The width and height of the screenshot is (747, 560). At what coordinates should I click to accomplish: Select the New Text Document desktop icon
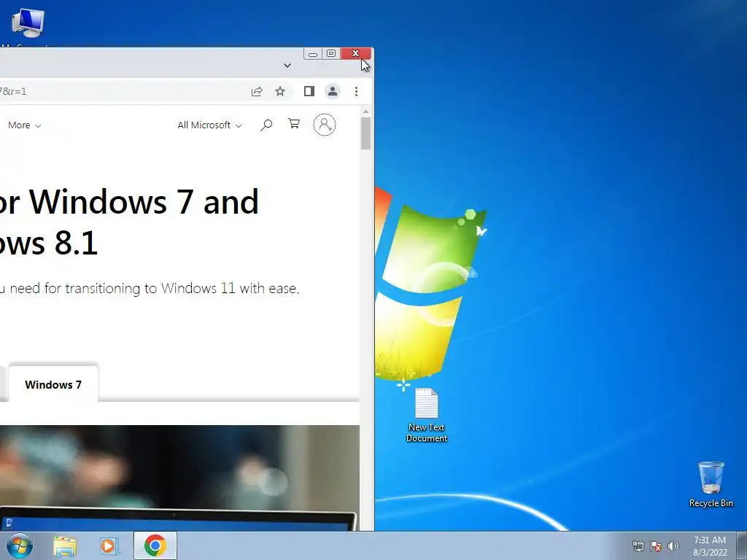click(426, 415)
